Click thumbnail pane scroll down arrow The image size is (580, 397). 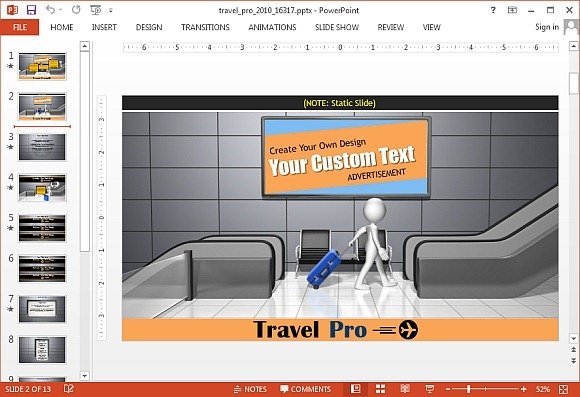tap(85, 376)
